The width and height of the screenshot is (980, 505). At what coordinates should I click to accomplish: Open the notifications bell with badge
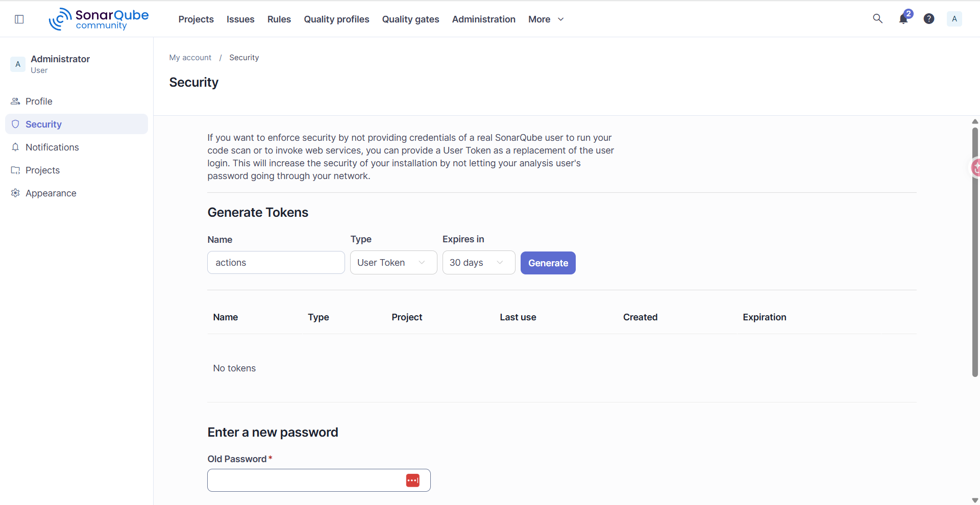(904, 18)
